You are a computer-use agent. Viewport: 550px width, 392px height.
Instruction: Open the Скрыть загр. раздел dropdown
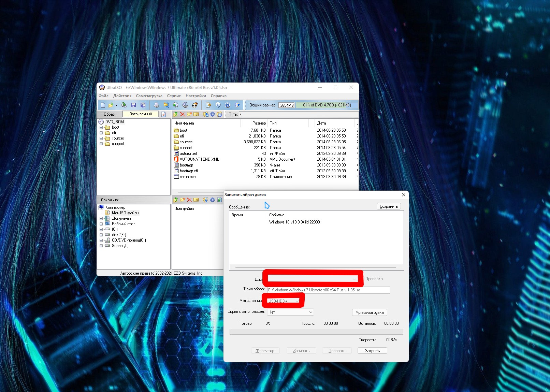[x=290, y=312]
